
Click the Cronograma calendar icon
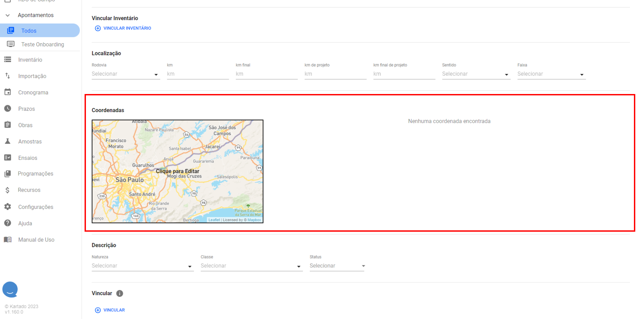8,92
